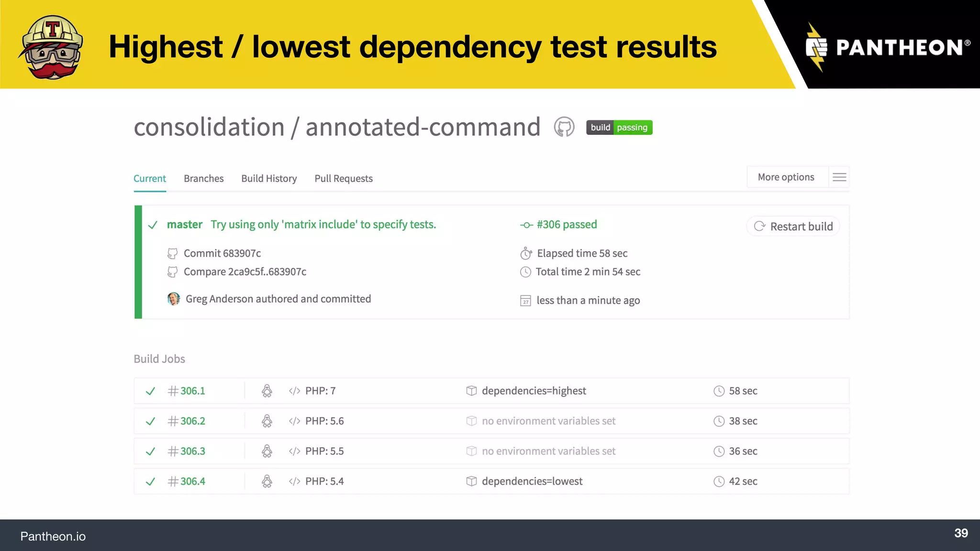Click the stopwatch icon beside Elapsed time
Image resolution: width=980 pixels, height=551 pixels.
pos(526,253)
